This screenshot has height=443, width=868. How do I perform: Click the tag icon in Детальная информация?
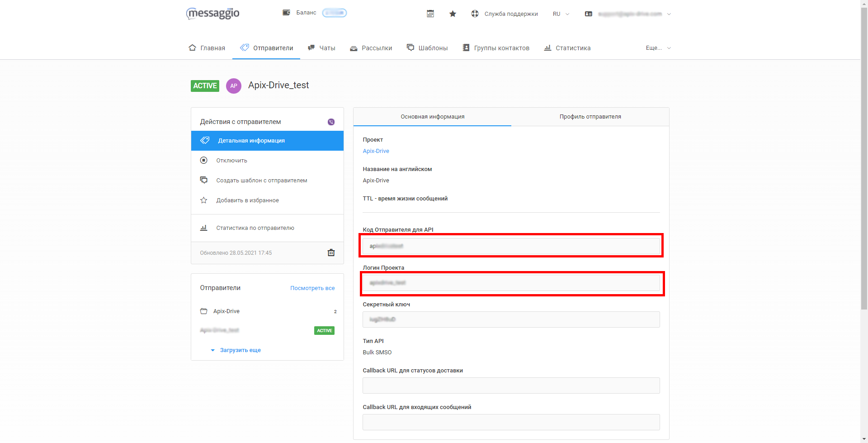[x=205, y=140]
